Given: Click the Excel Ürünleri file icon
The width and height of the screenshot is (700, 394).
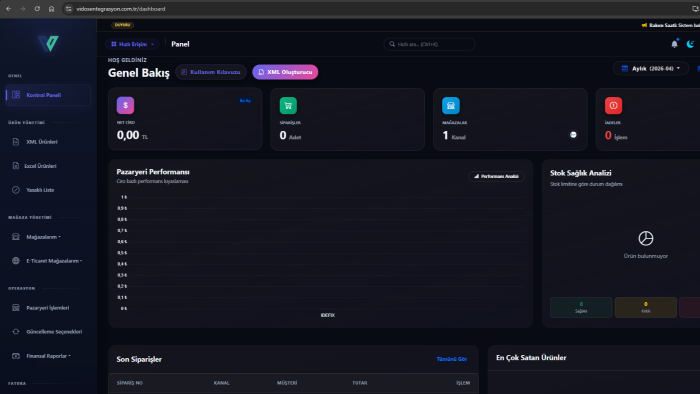Looking at the screenshot, I should (16, 166).
